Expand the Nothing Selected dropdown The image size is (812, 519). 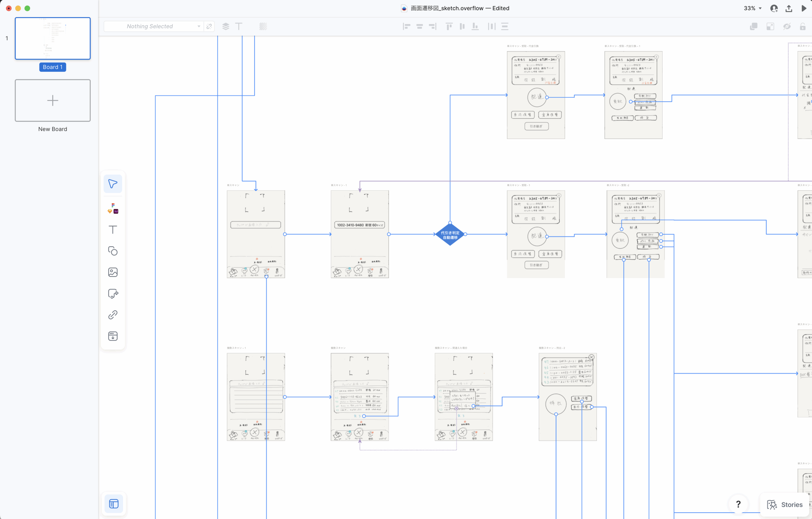point(199,26)
